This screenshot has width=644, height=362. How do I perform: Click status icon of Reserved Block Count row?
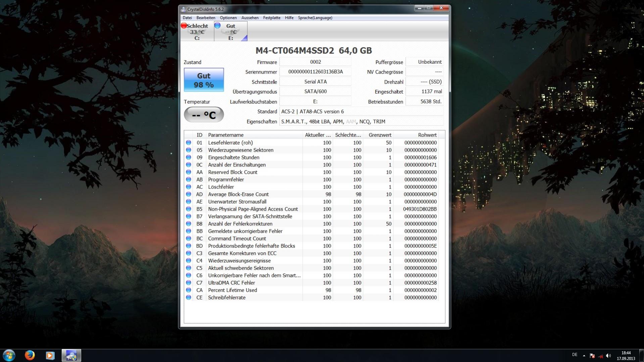click(x=189, y=172)
